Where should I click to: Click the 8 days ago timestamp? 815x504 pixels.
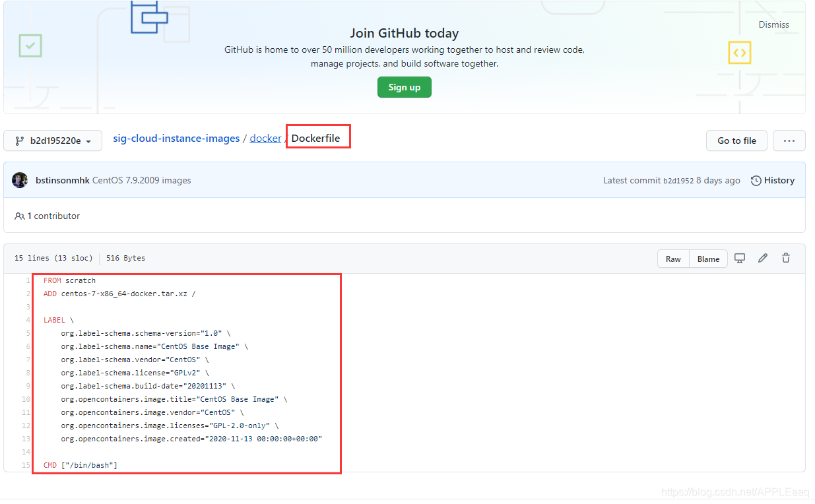[718, 181]
